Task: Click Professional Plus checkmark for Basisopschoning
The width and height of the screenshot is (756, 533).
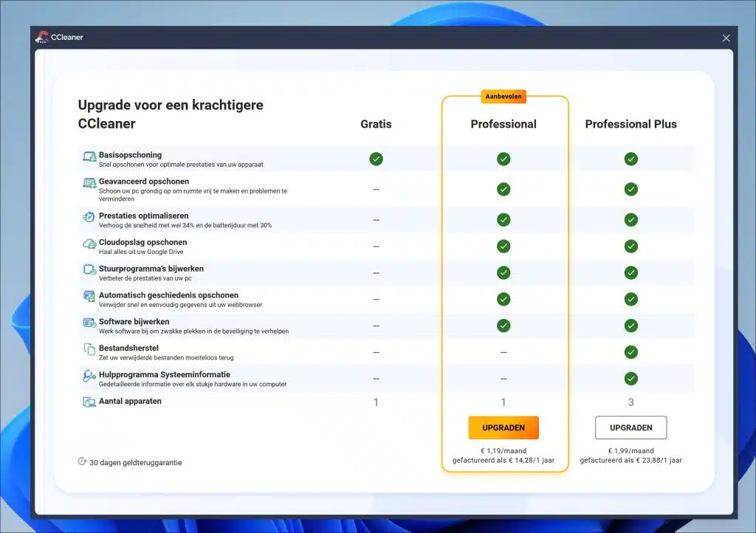Action: click(630, 159)
